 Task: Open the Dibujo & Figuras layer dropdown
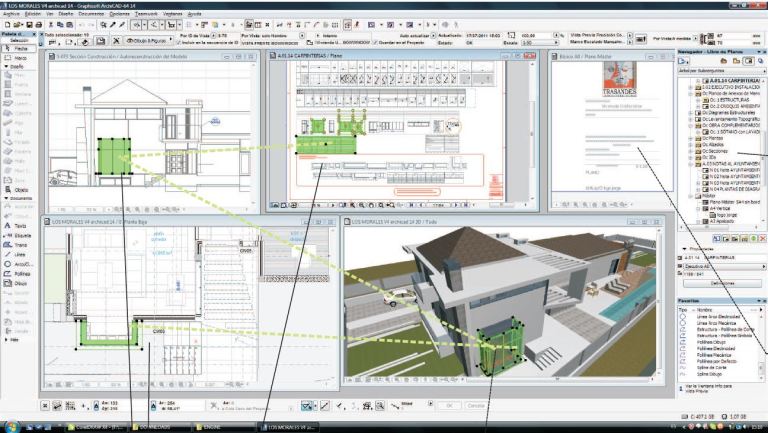[149, 41]
